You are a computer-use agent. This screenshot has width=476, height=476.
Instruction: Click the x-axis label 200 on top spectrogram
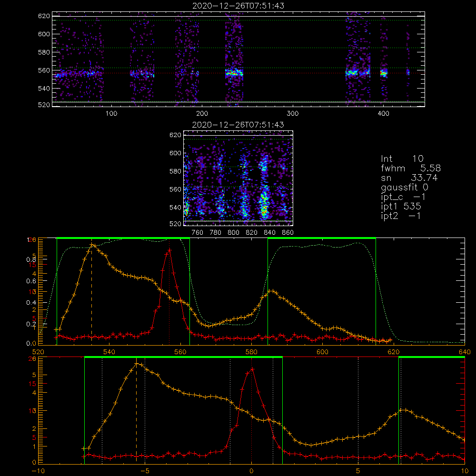pyautogui.click(x=202, y=114)
